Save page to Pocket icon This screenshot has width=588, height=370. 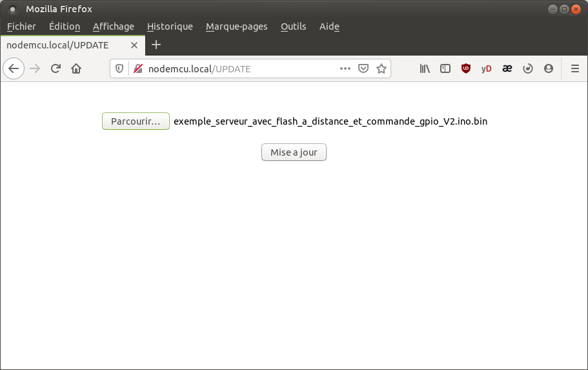[x=363, y=68]
